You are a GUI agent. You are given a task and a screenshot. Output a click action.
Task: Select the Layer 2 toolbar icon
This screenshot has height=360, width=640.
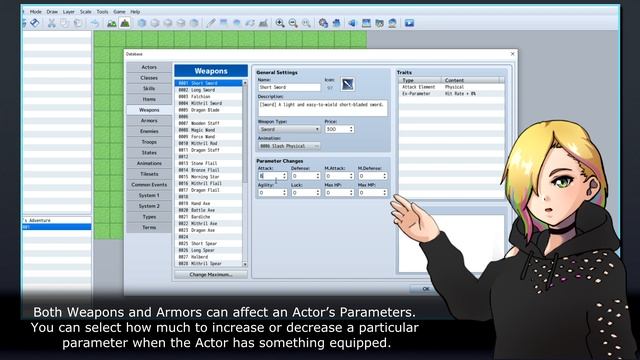pos(168,23)
